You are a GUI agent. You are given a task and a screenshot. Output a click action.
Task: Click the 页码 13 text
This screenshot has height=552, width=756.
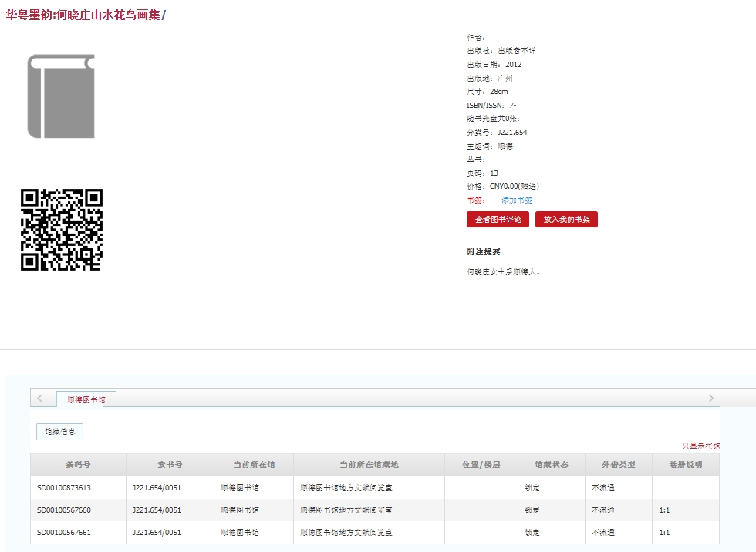pyautogui.click(x=483, y=173)
